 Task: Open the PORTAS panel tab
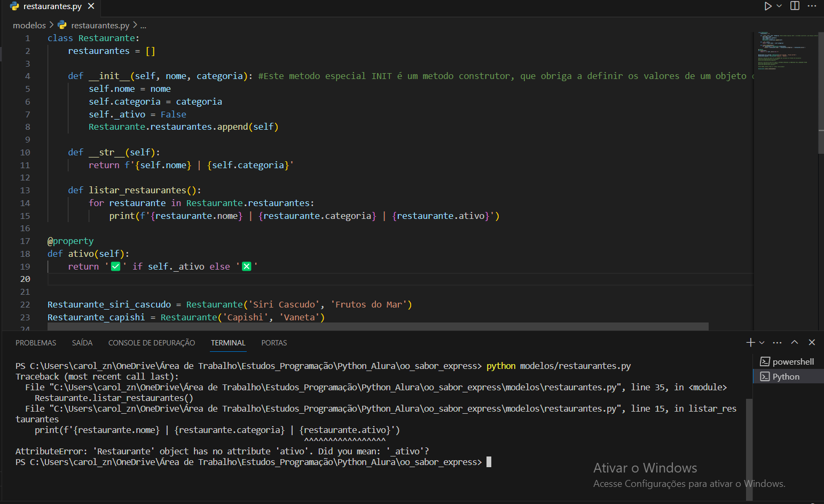click(x=274, y=343)
